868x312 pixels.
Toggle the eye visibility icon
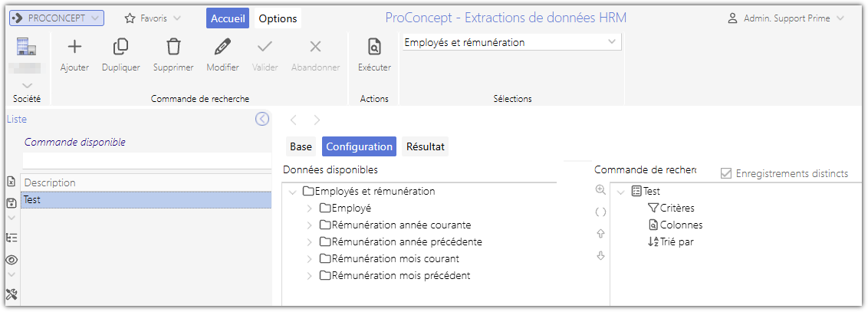pyautogui.click(x=12, y=260)
